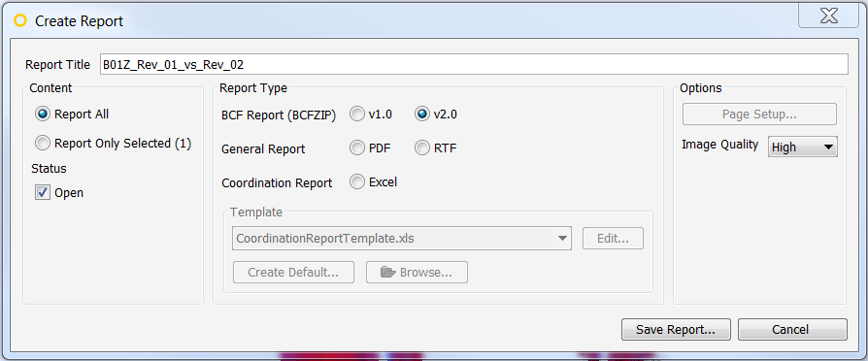Click the template Edit... button
The image size is (868, 361).
click(613, 239)
